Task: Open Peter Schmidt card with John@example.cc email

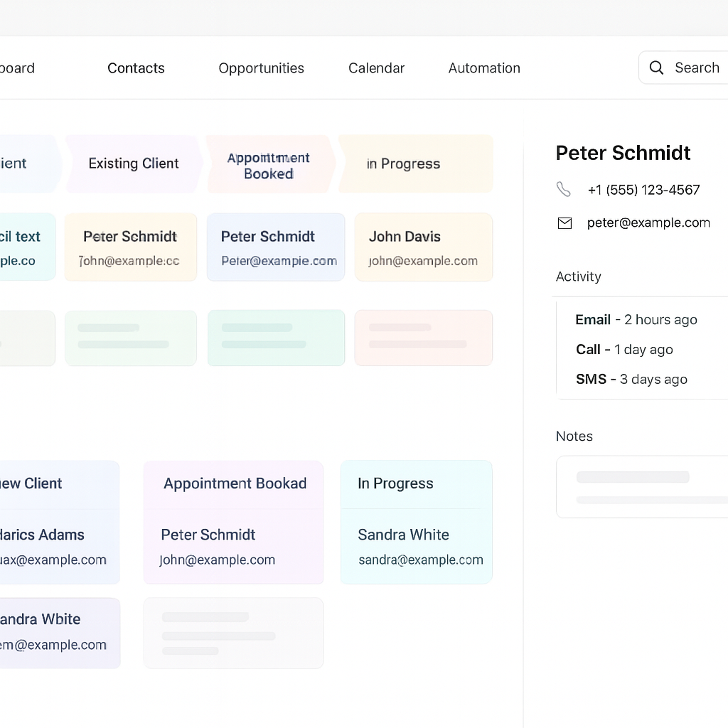Action: coord(131,247)
